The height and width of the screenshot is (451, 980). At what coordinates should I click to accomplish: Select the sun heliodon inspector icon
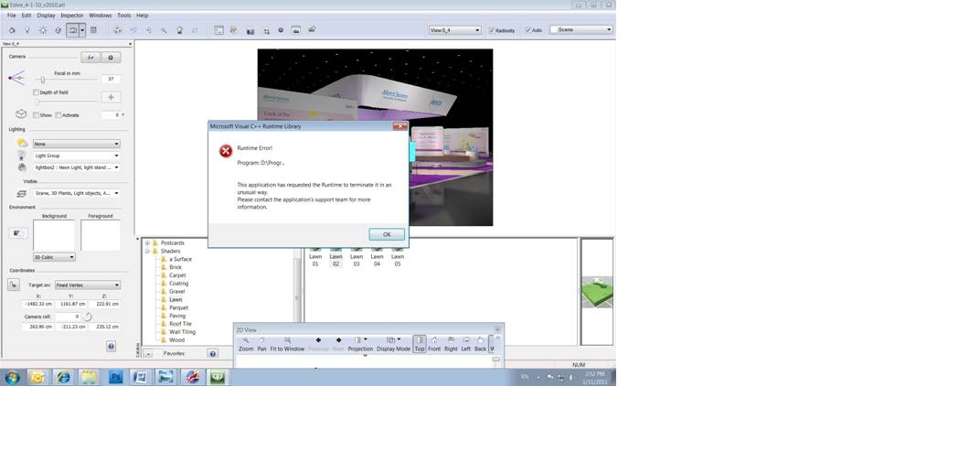coord(42,30)
